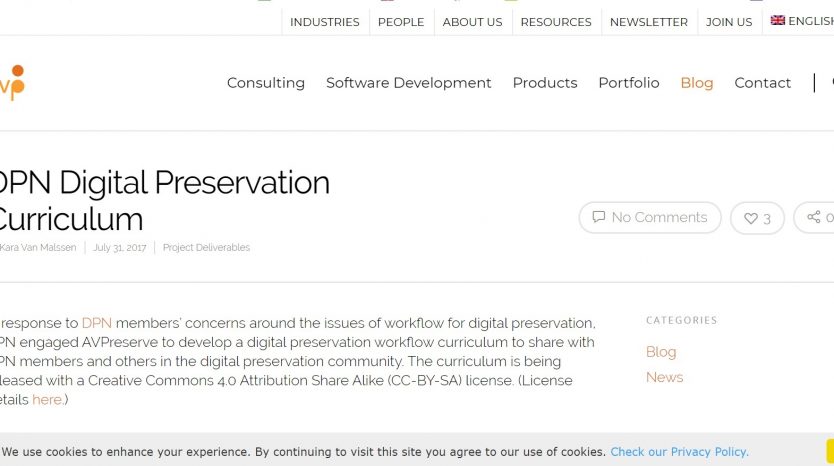Select Blog under Categories sidebar
834x466 pixels.
click(661, 352)
